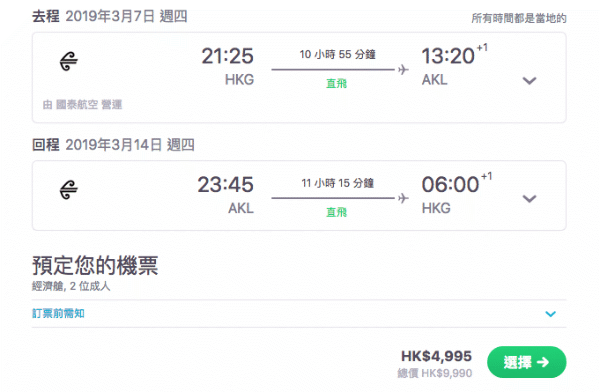Click 由 國泰航空 營運 operator note

(x=82, y=105)
